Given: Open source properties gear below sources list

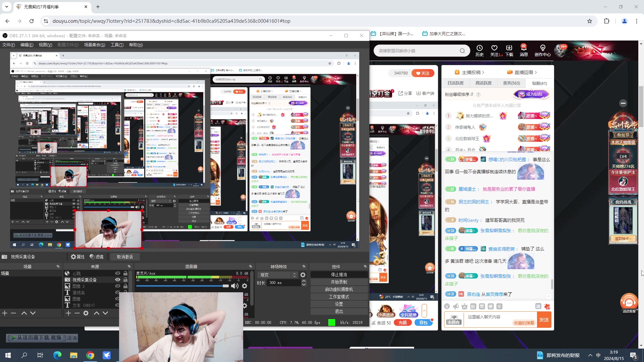Looking at the screenshot, I should [86, 313].
